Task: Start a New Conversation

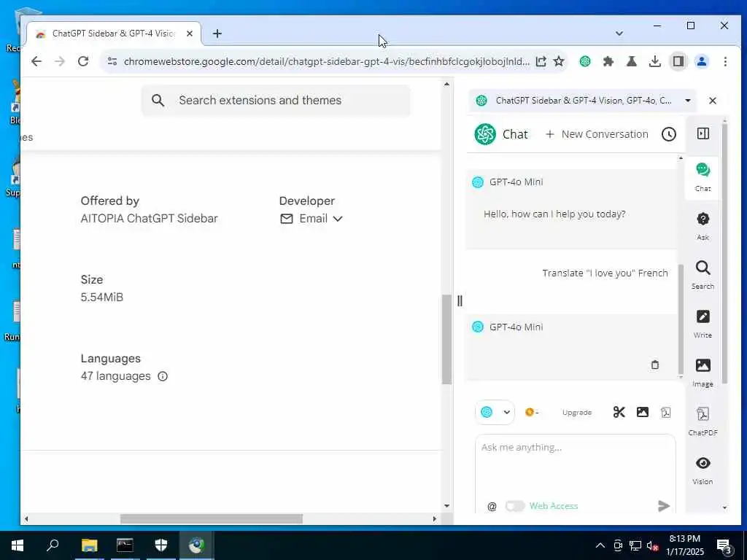Action: 597,134
